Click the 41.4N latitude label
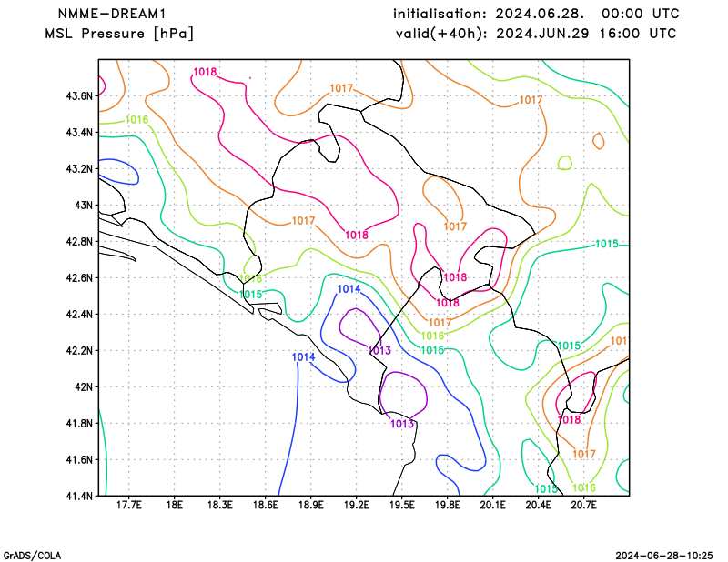The width and height of the screenshot is (728, 562). [79, 497]
